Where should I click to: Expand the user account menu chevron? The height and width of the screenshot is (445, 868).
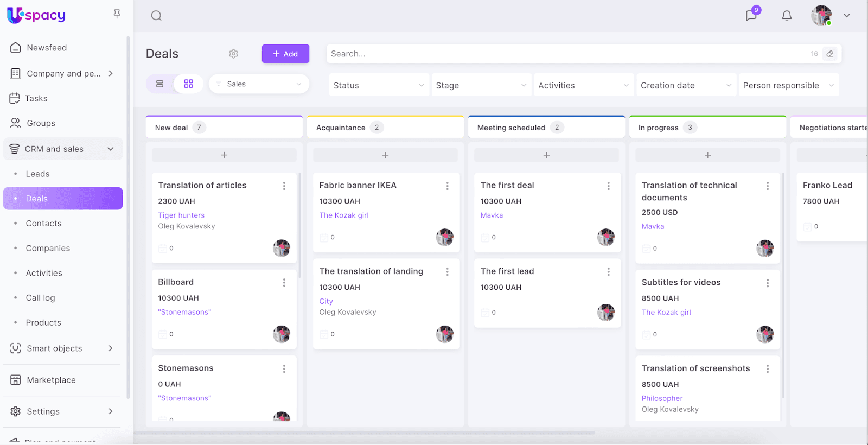(847, 16)
